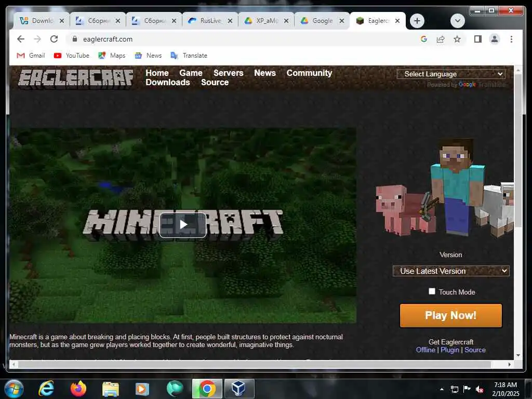
Task: Enable the Touch Mode checkbox
Action: coord(432,291)
